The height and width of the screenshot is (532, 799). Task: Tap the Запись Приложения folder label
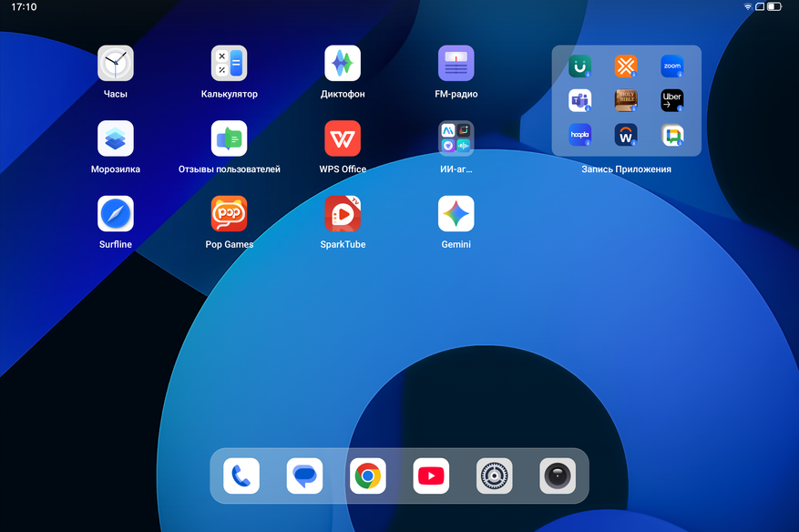pyautogui.click(x=626, y=169)
